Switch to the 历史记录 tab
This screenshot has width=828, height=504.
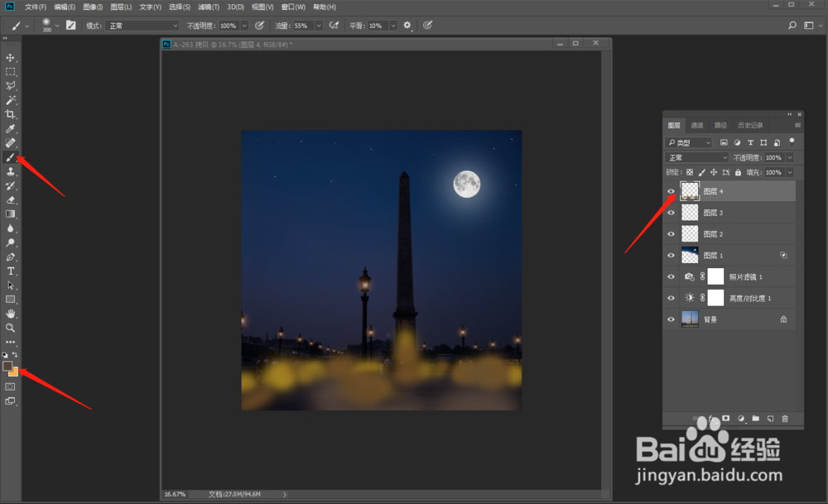(x=750, y=125)
